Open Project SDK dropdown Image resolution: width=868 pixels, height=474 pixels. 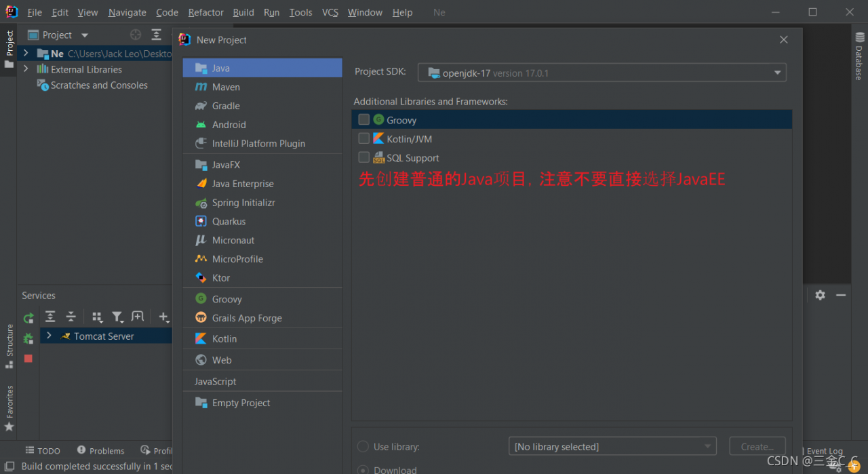coord(602,73)
